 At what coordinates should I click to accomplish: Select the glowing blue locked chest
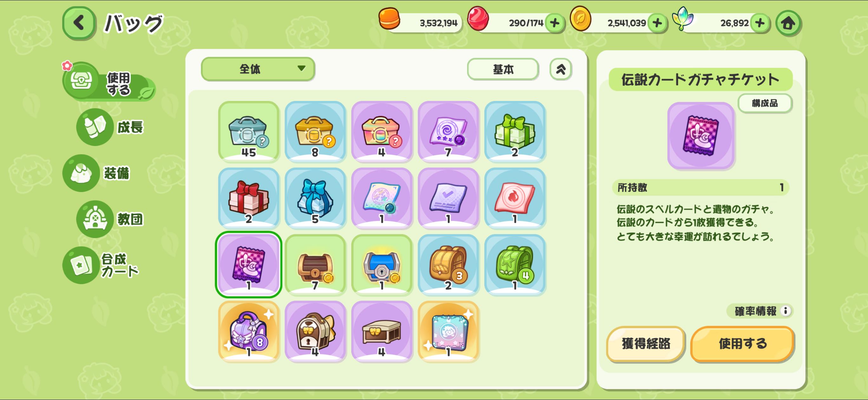(x=381, y=265)
